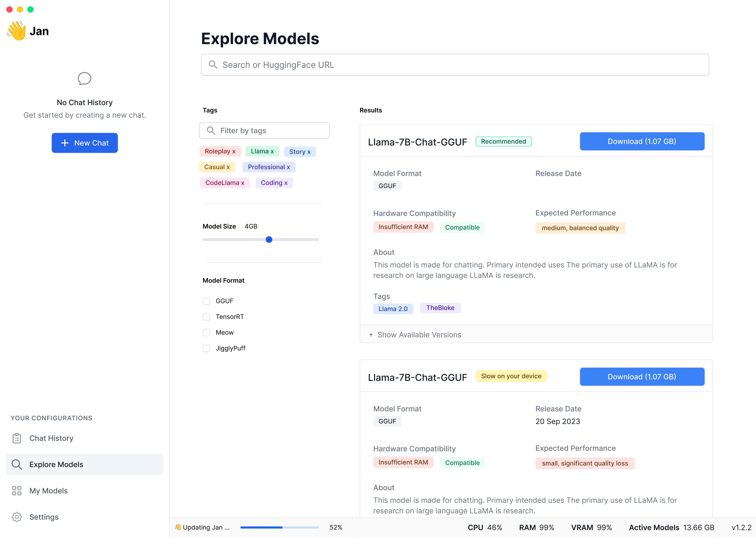Click the Model Size slider handle
Screen dimensions: 756x538
(269, 240)
